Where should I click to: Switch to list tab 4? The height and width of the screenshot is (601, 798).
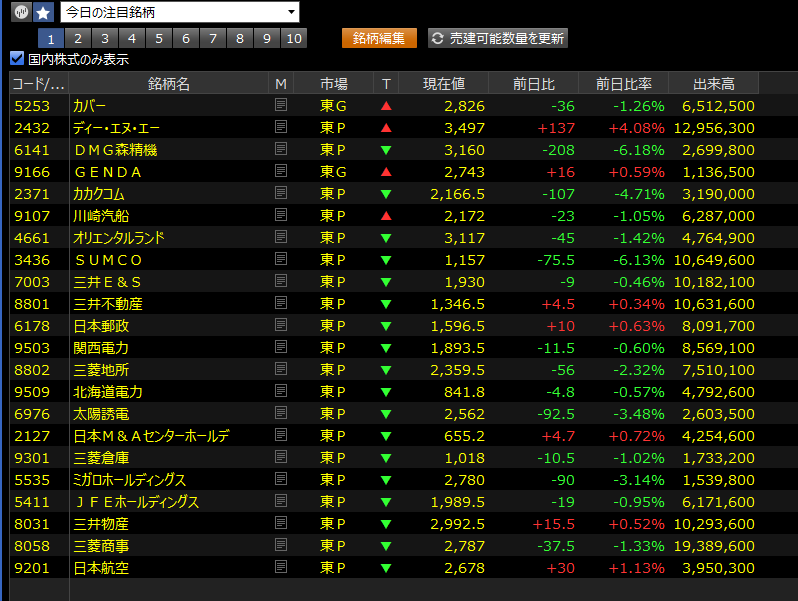coord(132,38)
